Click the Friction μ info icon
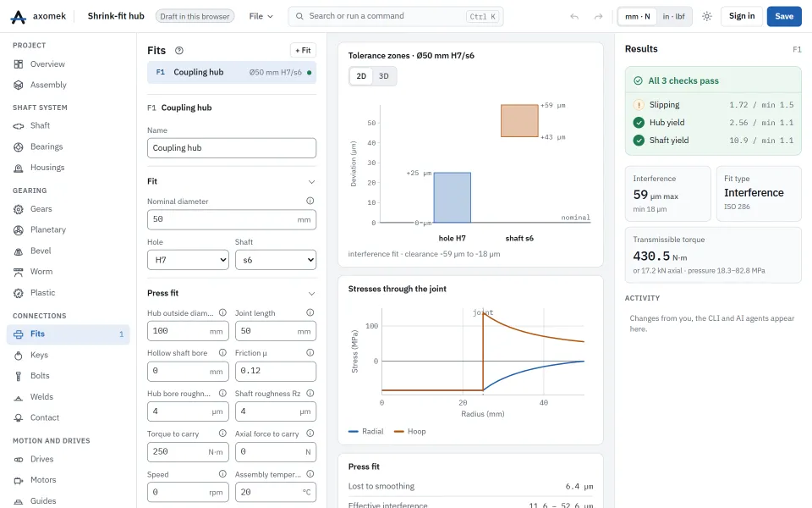Screen dimensions: 812x508 click(310, 352)
